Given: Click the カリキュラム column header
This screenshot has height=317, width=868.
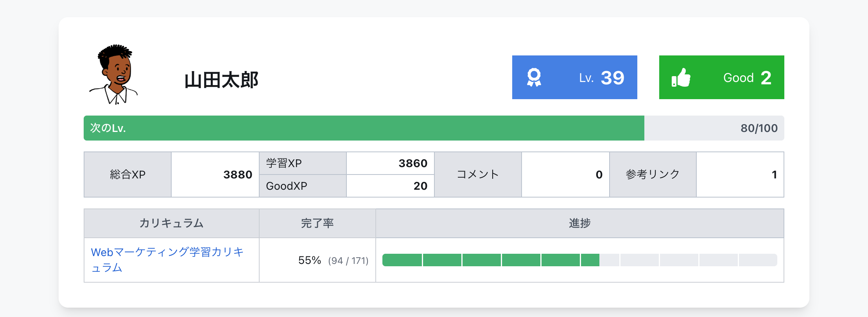Looking at the screenshot, I should 171,223.
